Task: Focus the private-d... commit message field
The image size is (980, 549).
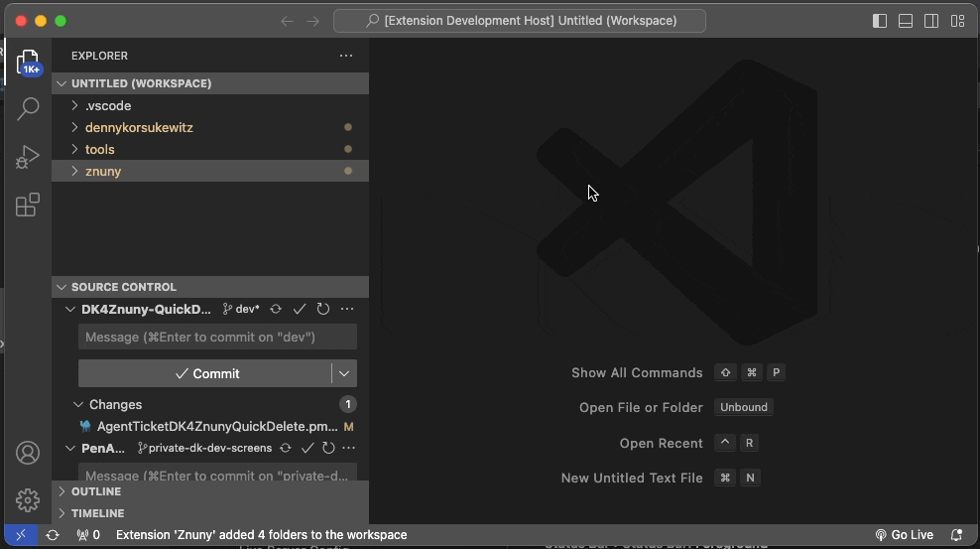Action: click(x=217, y=473)
